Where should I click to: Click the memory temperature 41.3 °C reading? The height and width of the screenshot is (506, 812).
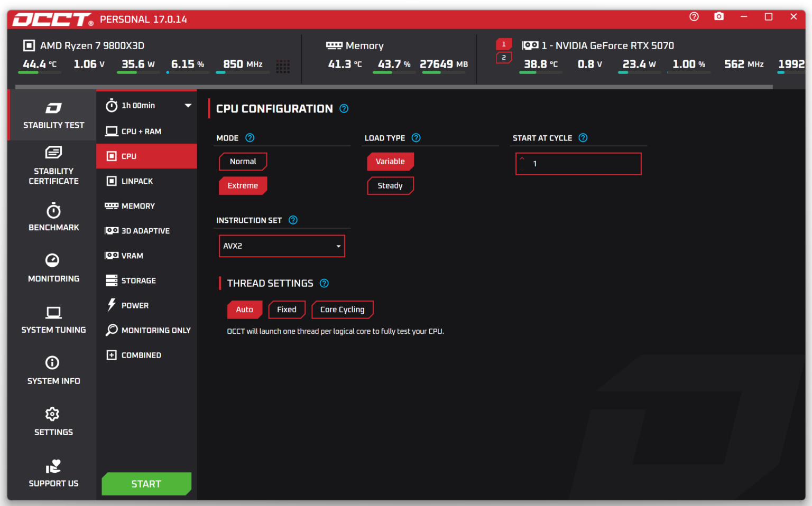tap(345, 64)
